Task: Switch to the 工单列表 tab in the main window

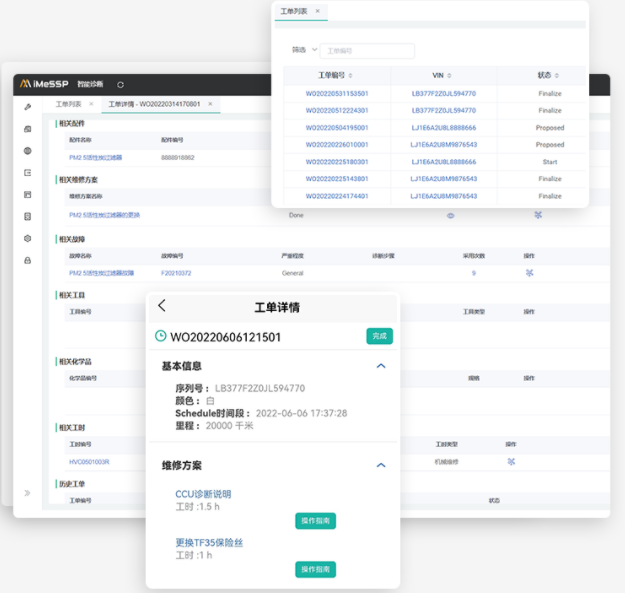Action: tap(68, 104)
